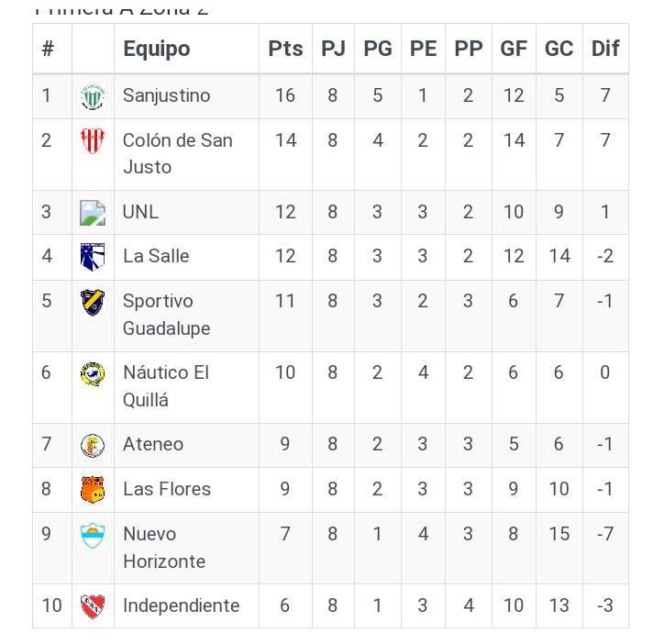
Task: Open the Sanjustino team name link
Action: click(x=166, y=95)
